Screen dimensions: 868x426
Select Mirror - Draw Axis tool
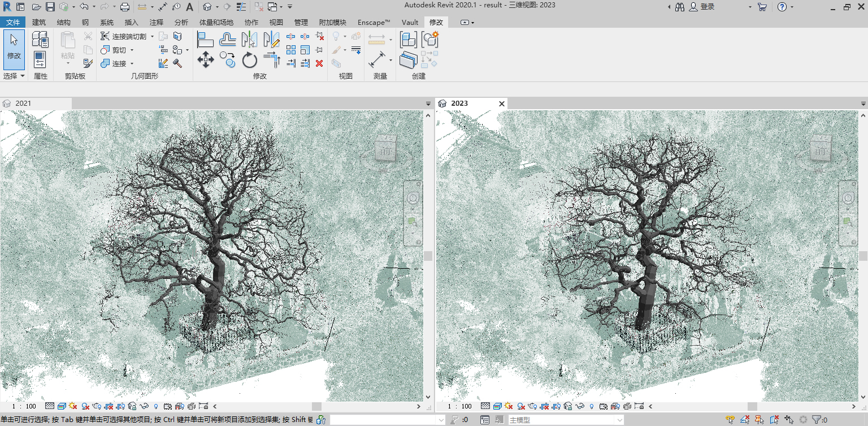tap(272, 40)
